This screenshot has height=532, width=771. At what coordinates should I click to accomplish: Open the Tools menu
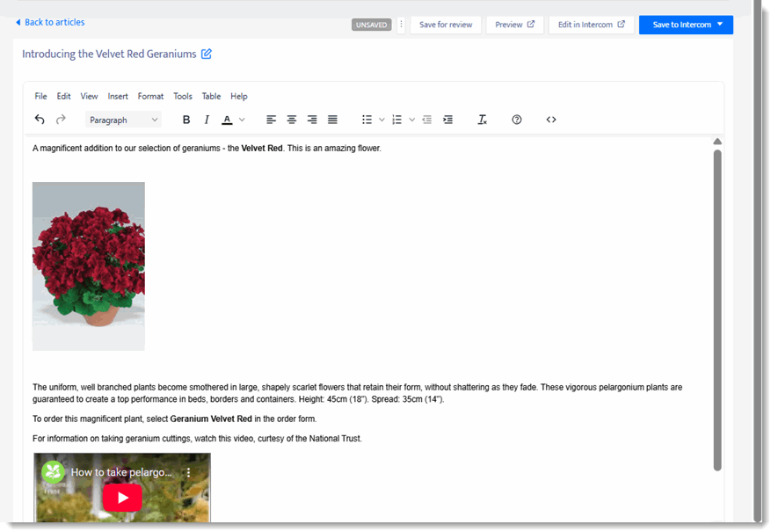point(183,97)
